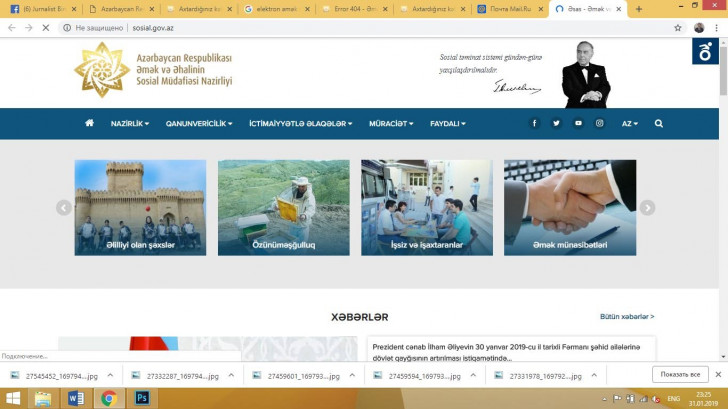Open the ministry's Instagram icon

599,123
